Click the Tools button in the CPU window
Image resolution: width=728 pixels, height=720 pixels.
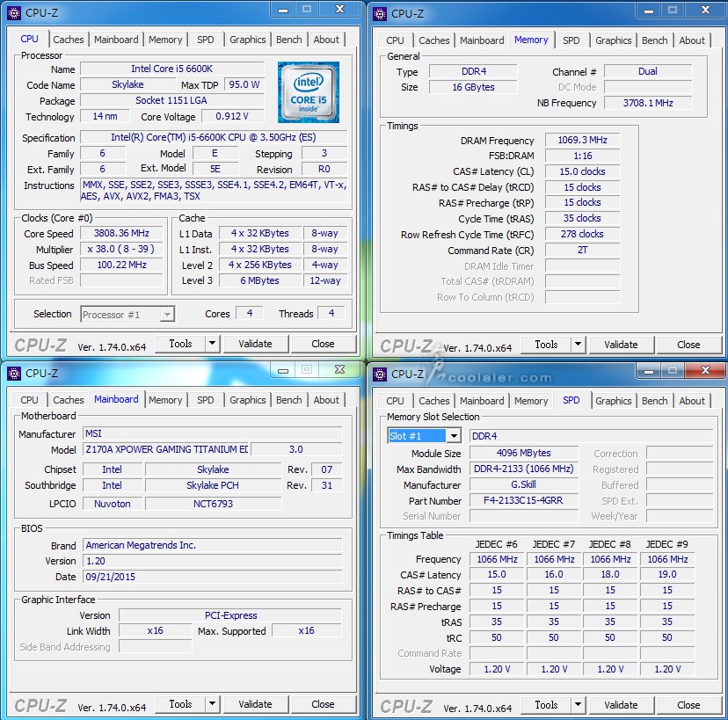coord(180,344)
